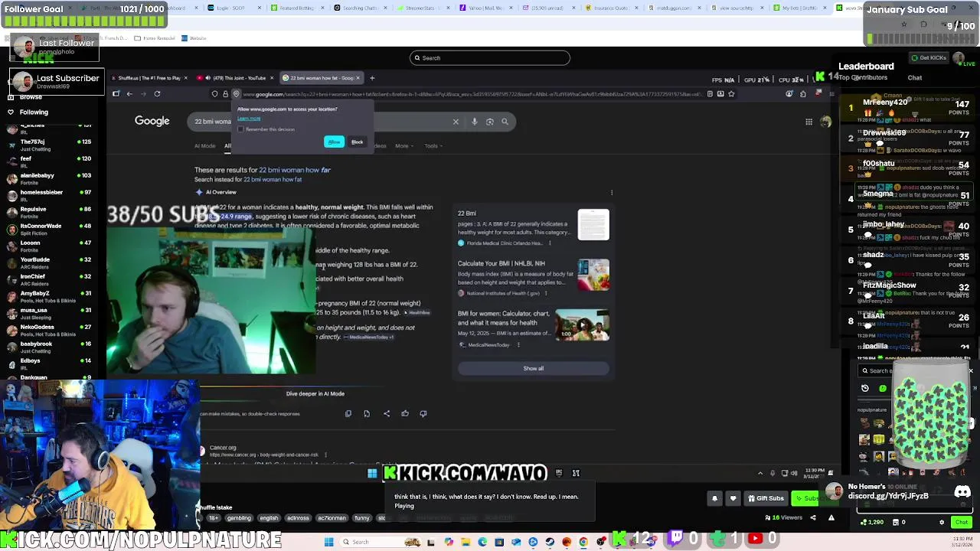Image resolution: width=980 pixels, height=551 pixels.
Task: Open AI Overview options menu
Action: point(612,192)
